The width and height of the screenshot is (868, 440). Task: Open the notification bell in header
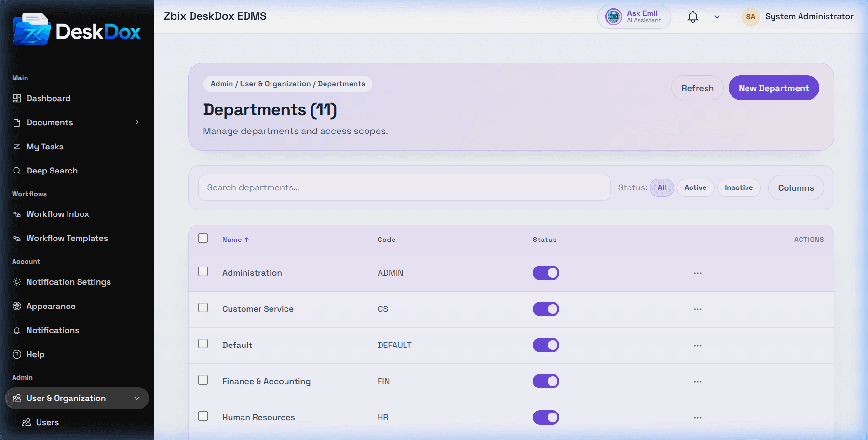pyautogui.click(x=693, y=17)
